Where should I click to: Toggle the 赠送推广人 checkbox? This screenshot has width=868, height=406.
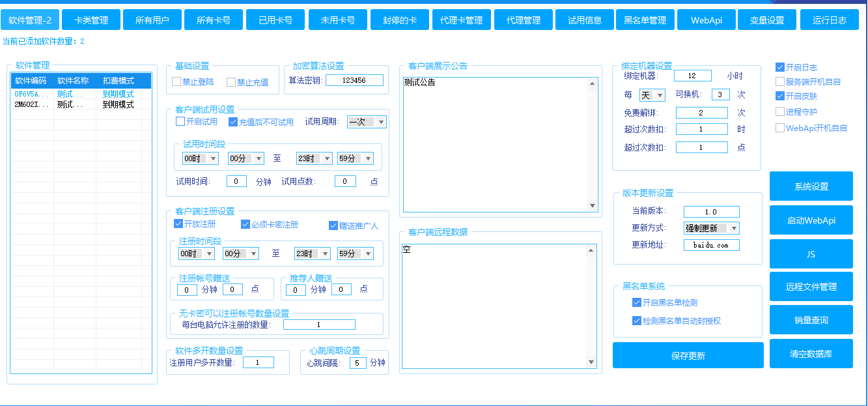(354, 225)
